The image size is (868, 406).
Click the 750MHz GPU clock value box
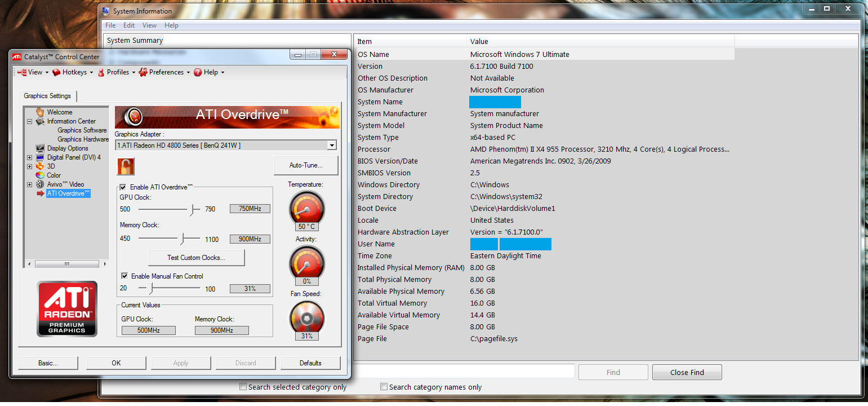point(250,209)
